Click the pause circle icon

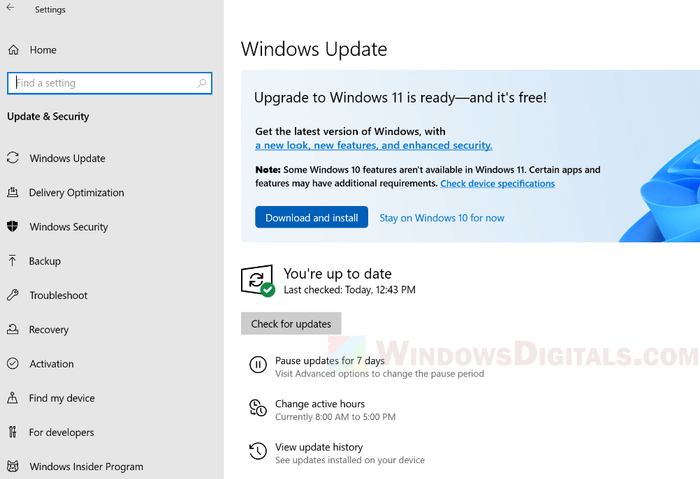point(258,365)
